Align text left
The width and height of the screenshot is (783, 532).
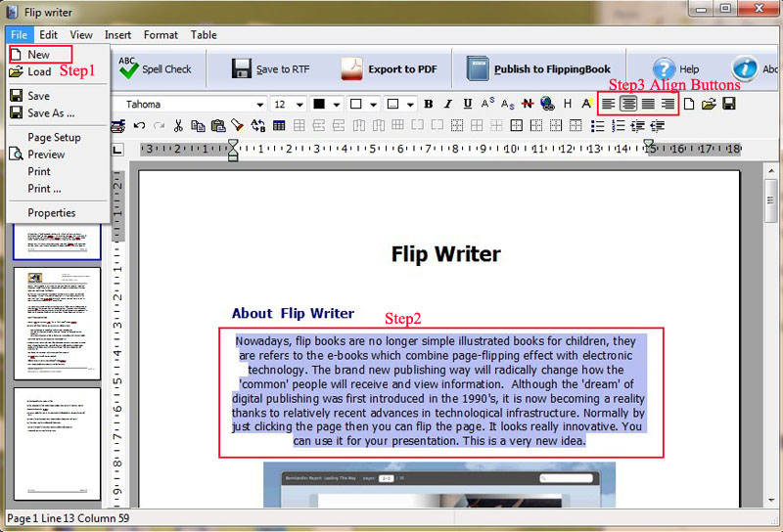click(x=608, y=104)
